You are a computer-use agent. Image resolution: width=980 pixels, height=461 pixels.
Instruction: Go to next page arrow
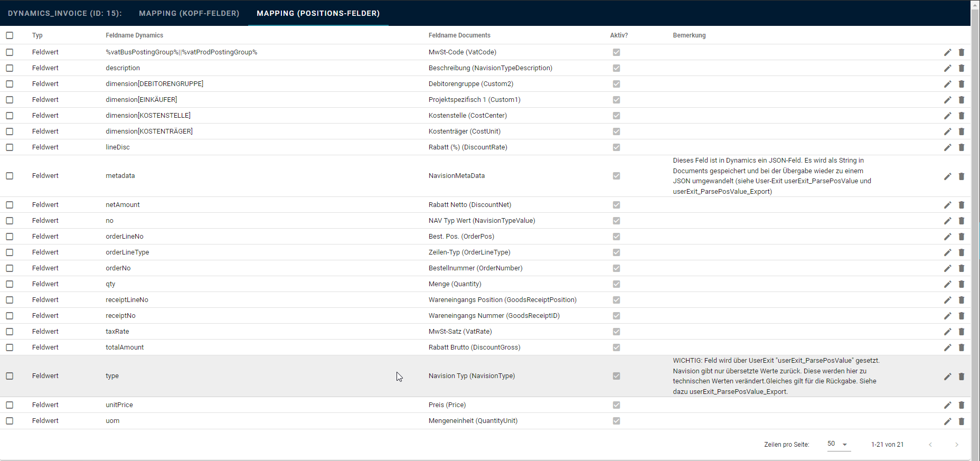(x=957, y=445)
